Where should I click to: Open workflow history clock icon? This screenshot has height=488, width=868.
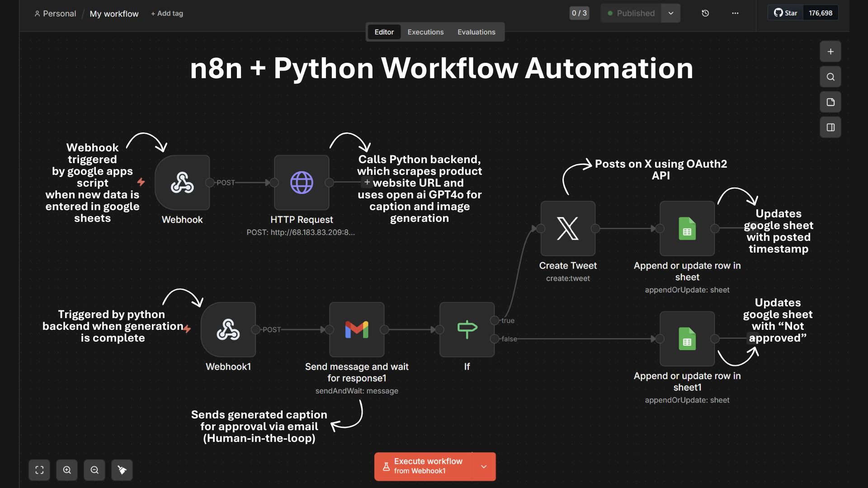705,13
